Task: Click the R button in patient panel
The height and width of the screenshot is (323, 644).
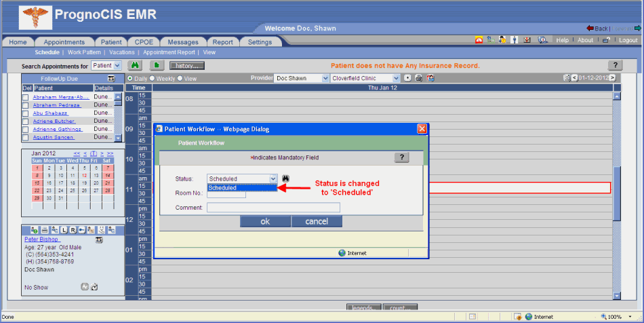Action: [73, 230]
